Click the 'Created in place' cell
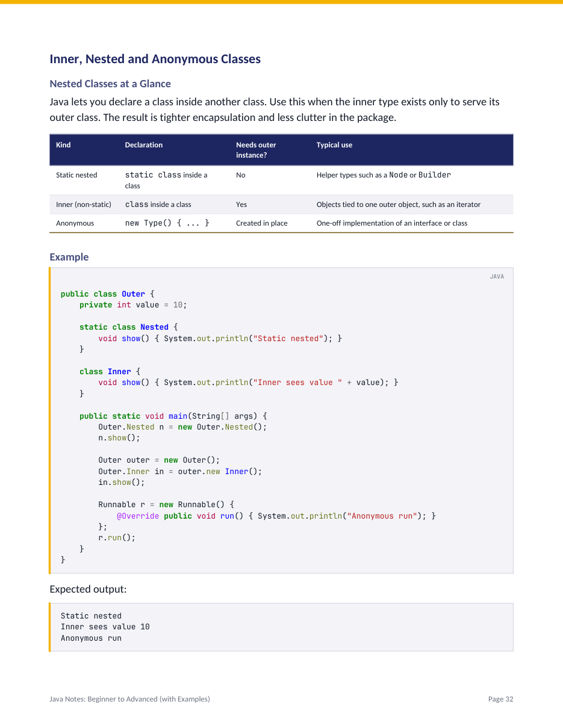This screenshot has height=728, width=563. click(262, 223)
